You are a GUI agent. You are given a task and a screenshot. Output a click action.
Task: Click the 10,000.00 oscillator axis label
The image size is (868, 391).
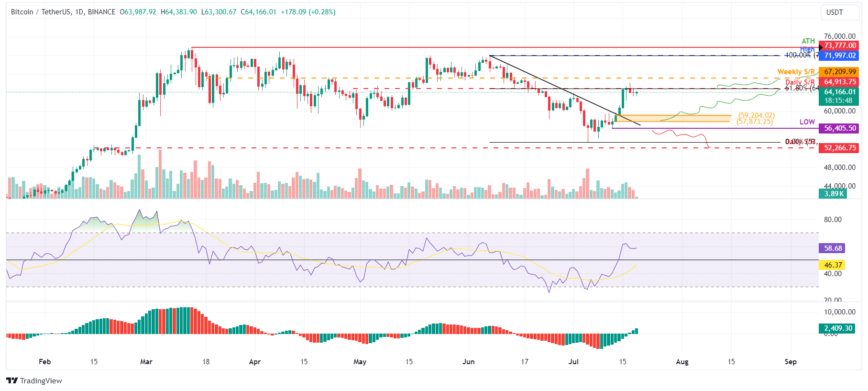click(839, 312)
